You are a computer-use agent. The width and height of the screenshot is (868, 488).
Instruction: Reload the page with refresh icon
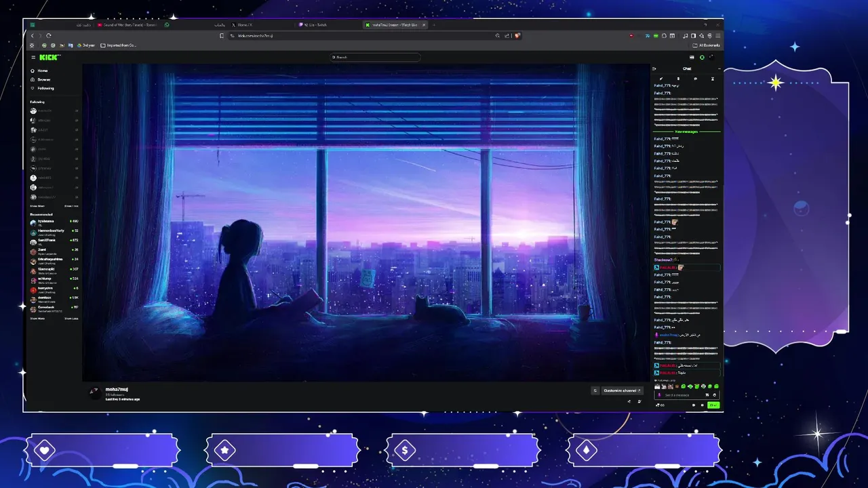(x=49, y=35)
